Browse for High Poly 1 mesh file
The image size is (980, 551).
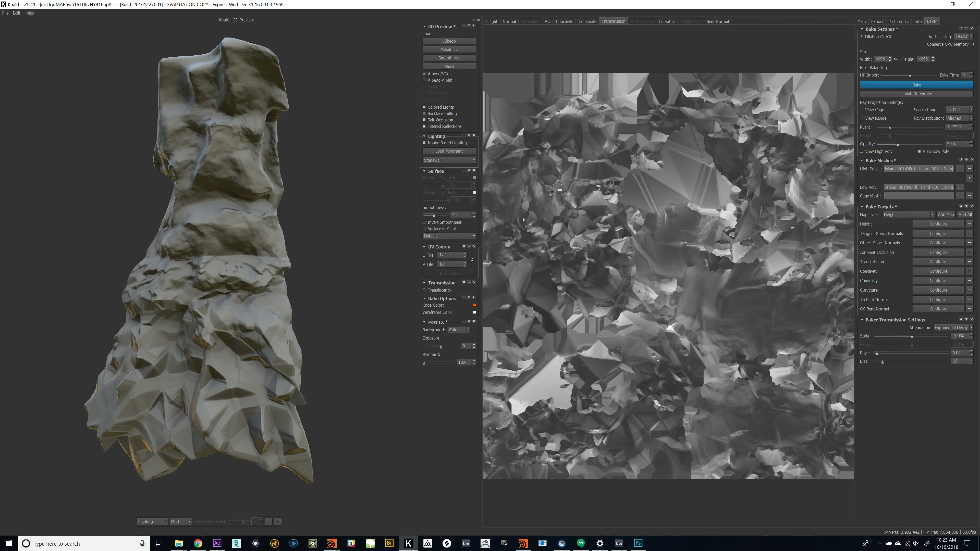click(960, 169)
